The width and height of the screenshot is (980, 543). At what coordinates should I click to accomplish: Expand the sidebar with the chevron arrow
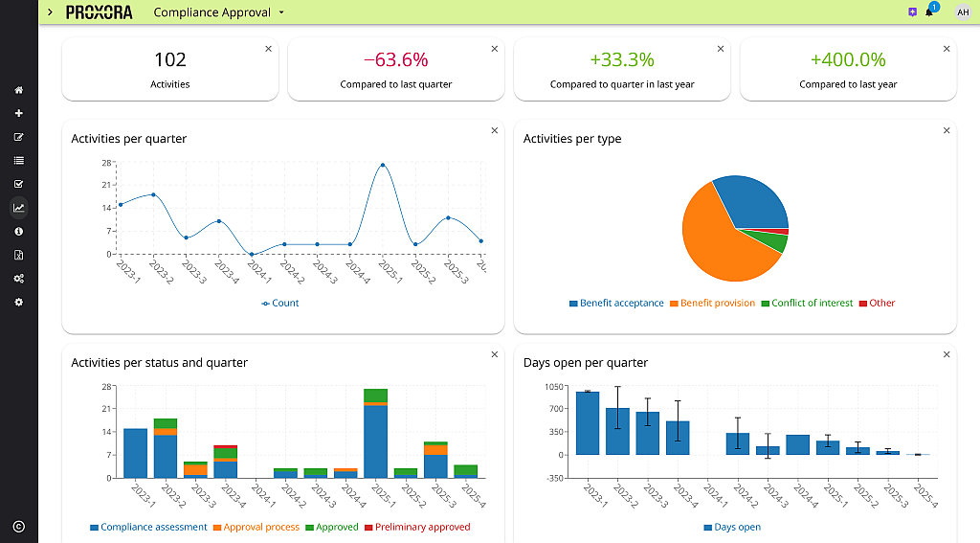click(50, 12)
